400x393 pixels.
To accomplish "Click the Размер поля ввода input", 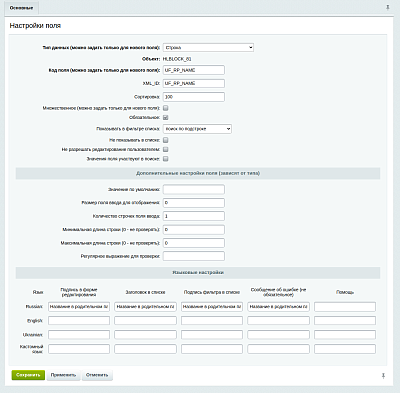I will (x=194, y=203).
